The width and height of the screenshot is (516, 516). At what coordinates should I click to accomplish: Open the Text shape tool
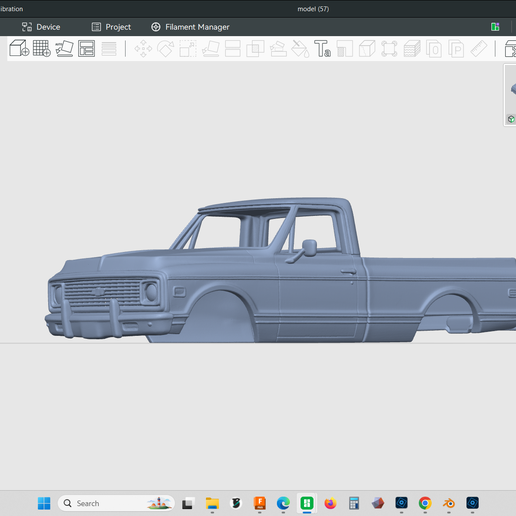tap(322, 49)
